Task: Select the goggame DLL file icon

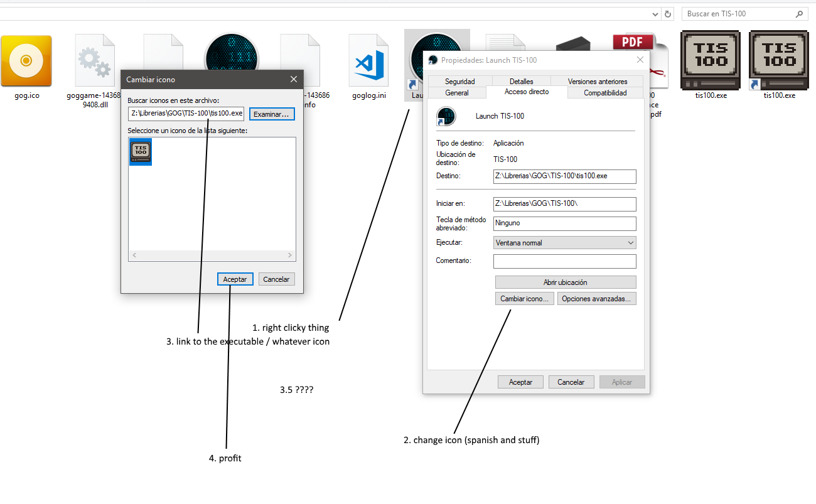Action: pyautogui.click(x=96, y=60)
